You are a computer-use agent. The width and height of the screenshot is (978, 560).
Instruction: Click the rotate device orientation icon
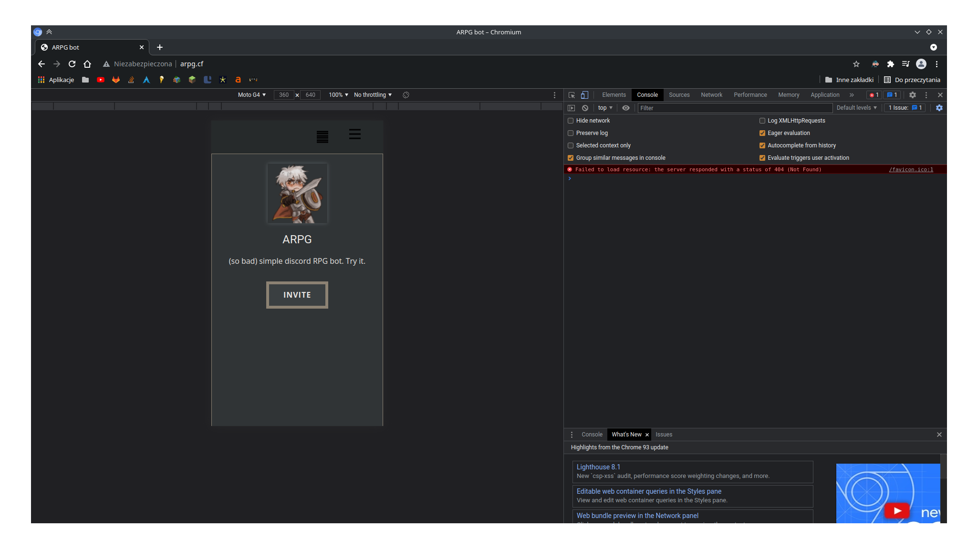(406, 95)
